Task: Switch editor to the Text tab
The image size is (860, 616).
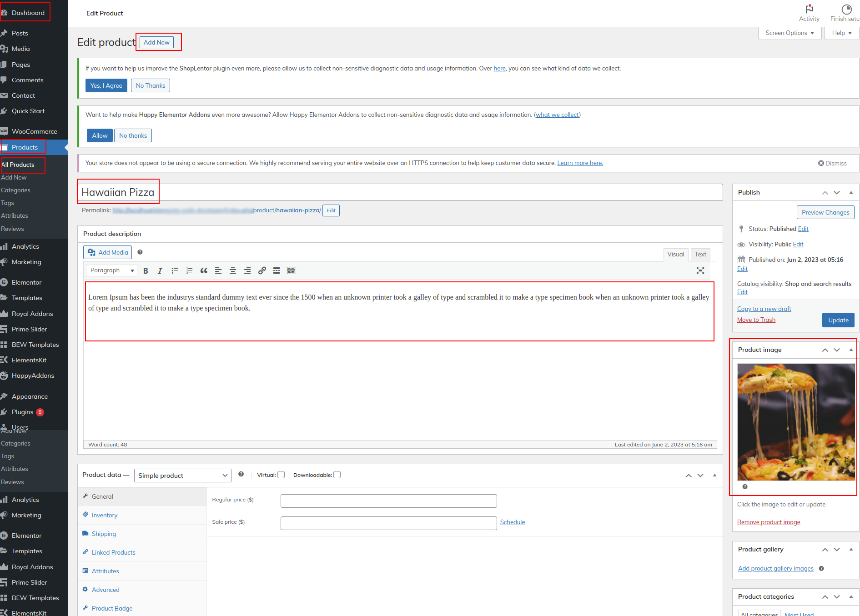Action: 700,255
